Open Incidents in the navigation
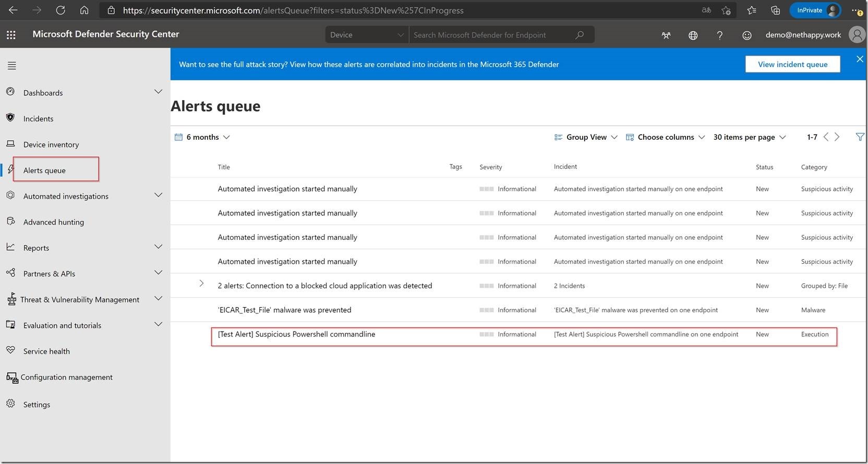Screen dimensions: 868x464 [38, 119]
